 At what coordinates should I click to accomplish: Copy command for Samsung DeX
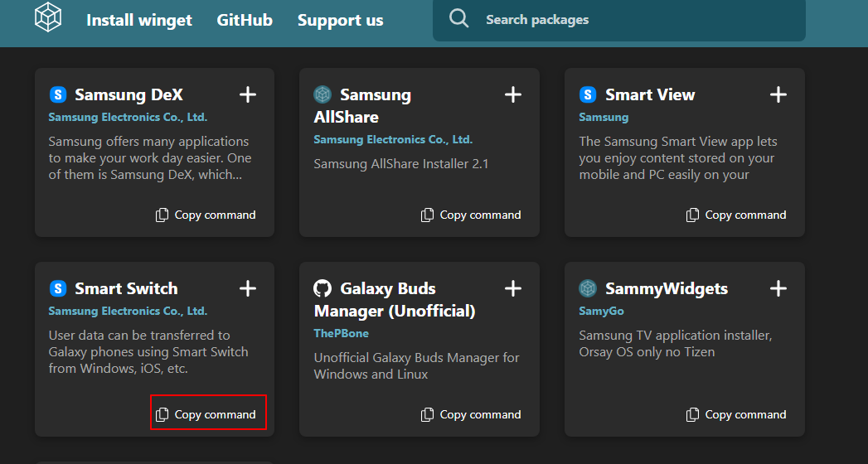[x=206, y=215]
